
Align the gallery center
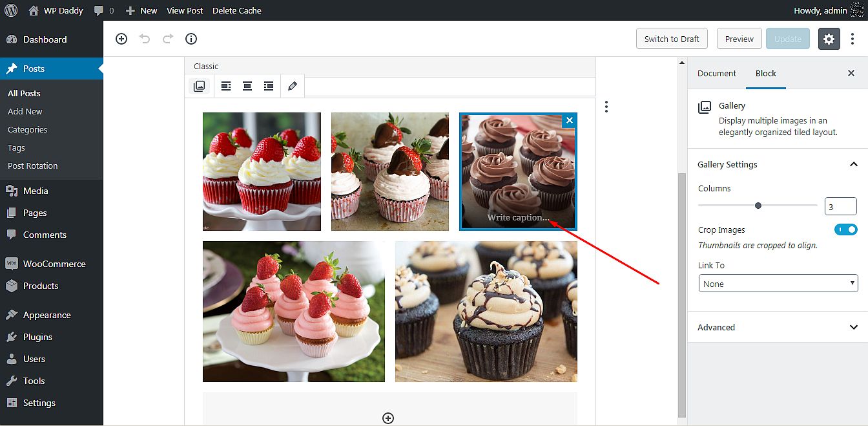247,86
